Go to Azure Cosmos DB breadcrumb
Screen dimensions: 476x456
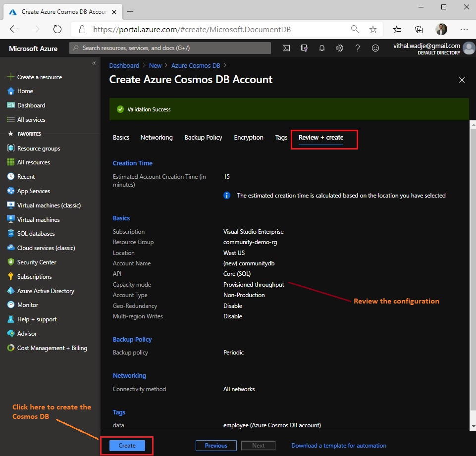[x=196, y=65]
